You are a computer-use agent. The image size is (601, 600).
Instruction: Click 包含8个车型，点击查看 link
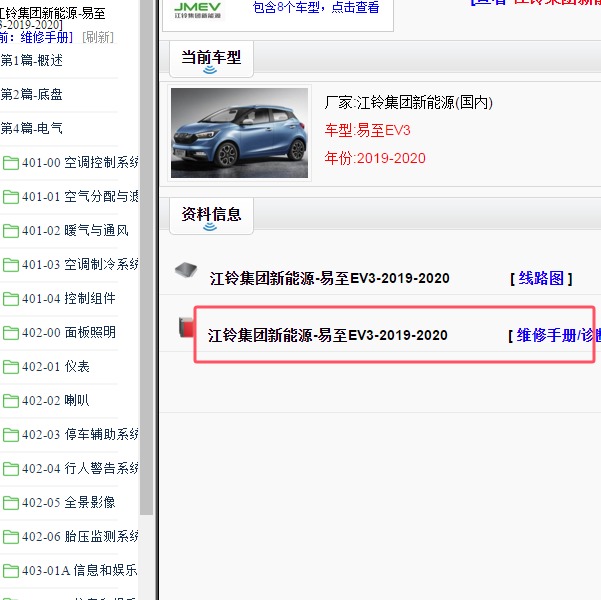coord(316,7)
